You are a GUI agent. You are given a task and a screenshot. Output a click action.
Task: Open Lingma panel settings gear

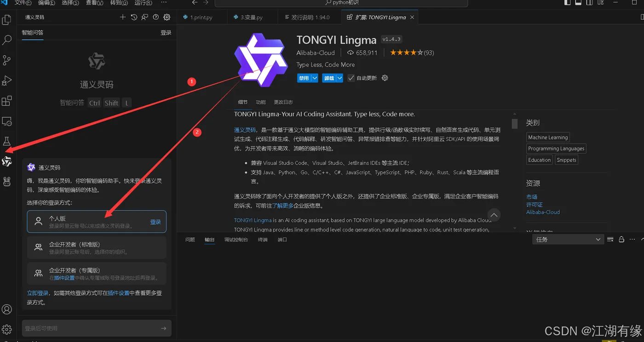point(167,17)
